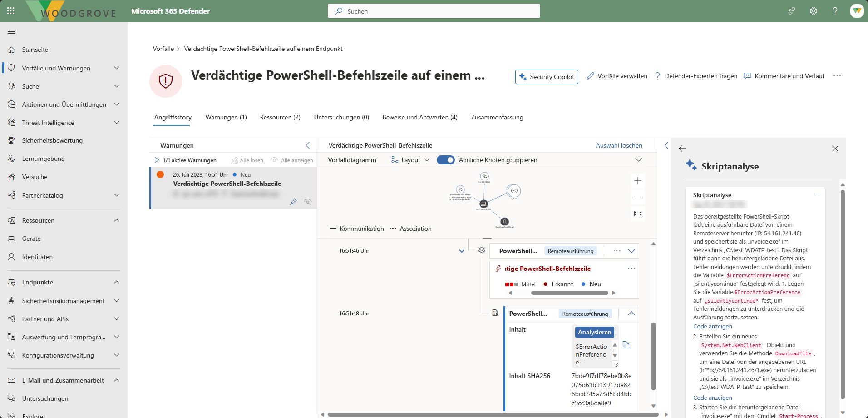Expand the first PowerShell process card
868x418 pixels.
point(631,251)
